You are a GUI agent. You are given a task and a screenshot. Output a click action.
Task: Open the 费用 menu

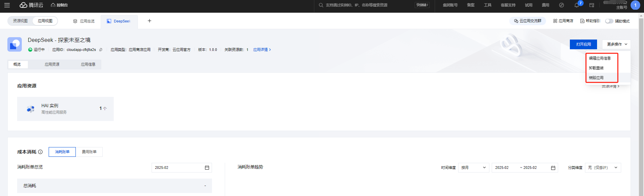(545, 5)
